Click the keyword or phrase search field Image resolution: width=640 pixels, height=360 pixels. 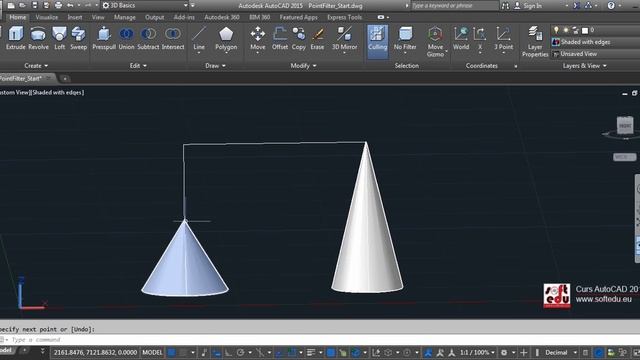454,5
